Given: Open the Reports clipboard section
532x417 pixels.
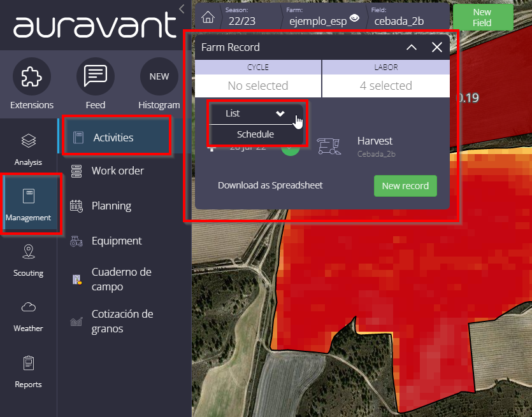Looking at the screenshot, I should (x=29, y=372).
